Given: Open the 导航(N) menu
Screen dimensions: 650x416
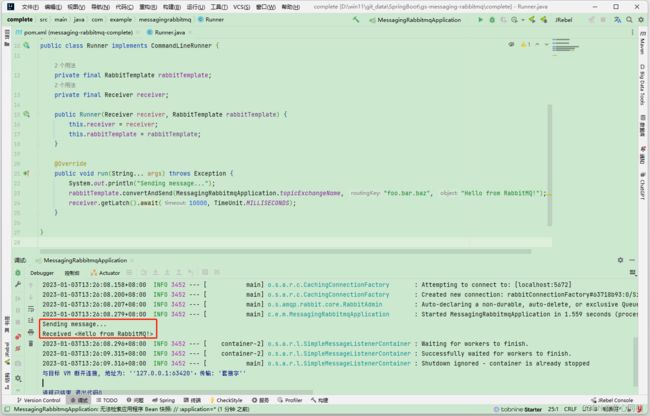Looking at the screenshot, I should (100, 7).
